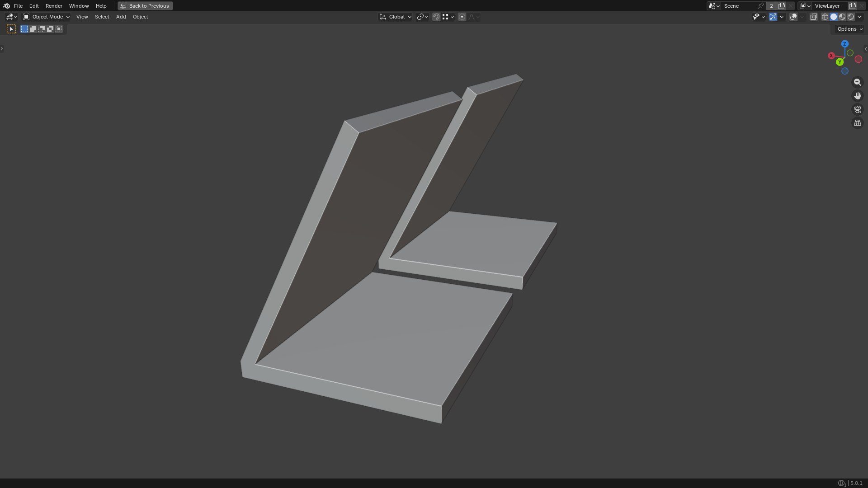Click the pan view hand icon
Viewport: 868px width, 488px height.
pyautogui.click(x=857, y=96)
